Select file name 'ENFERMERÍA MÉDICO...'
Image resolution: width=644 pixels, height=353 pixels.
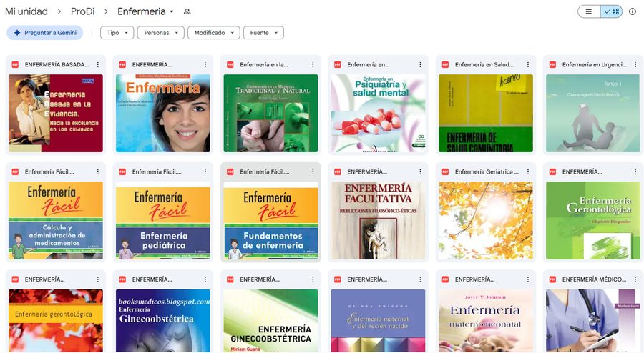point(595,279)
